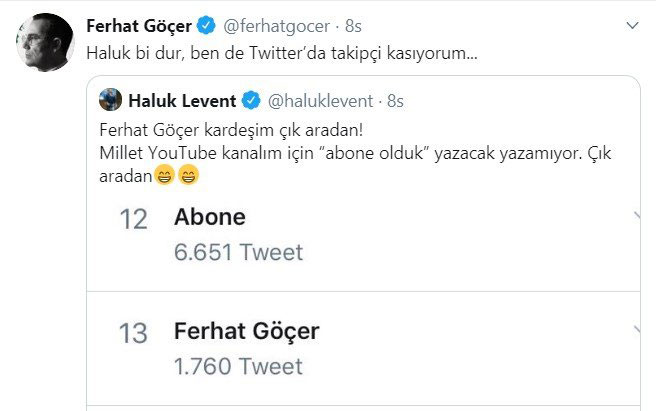Click the 6.651 Tweet count

tap(238, 252)
